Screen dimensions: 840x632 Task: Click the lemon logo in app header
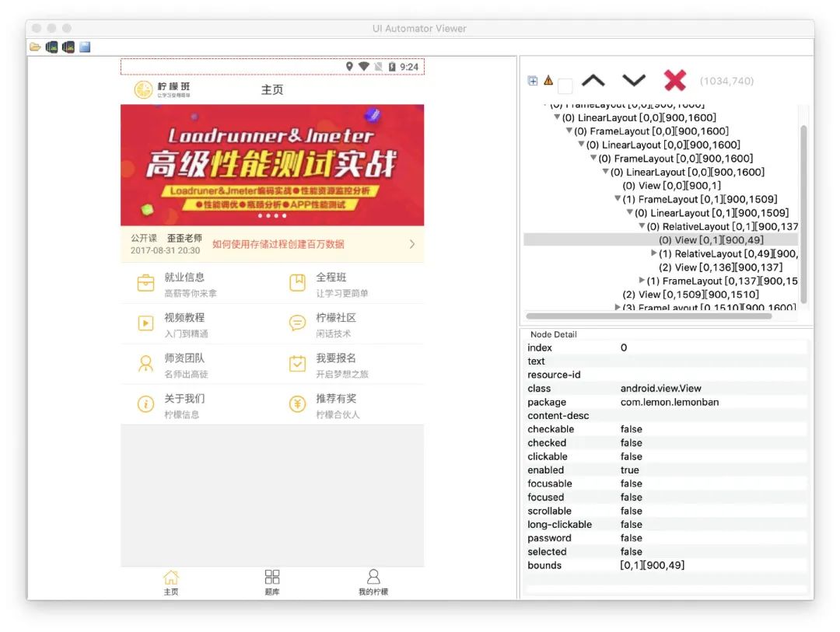click(143, 89)
